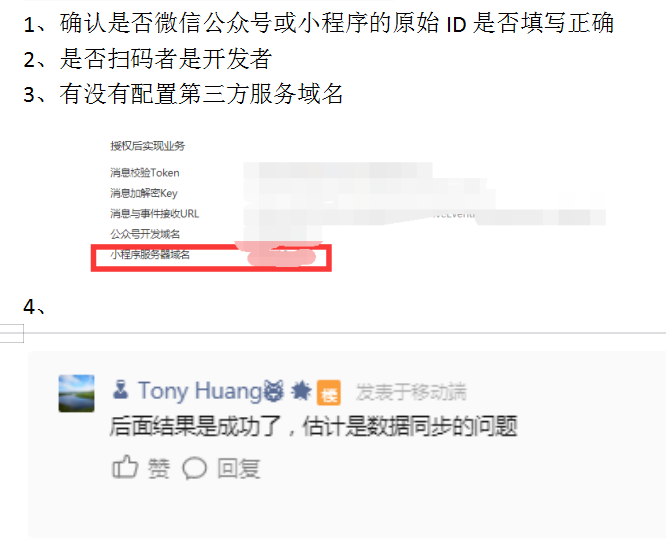Screen dimensions: 666x556
Task: Click the 发表于移动端 label
Action: pos(411,392)
